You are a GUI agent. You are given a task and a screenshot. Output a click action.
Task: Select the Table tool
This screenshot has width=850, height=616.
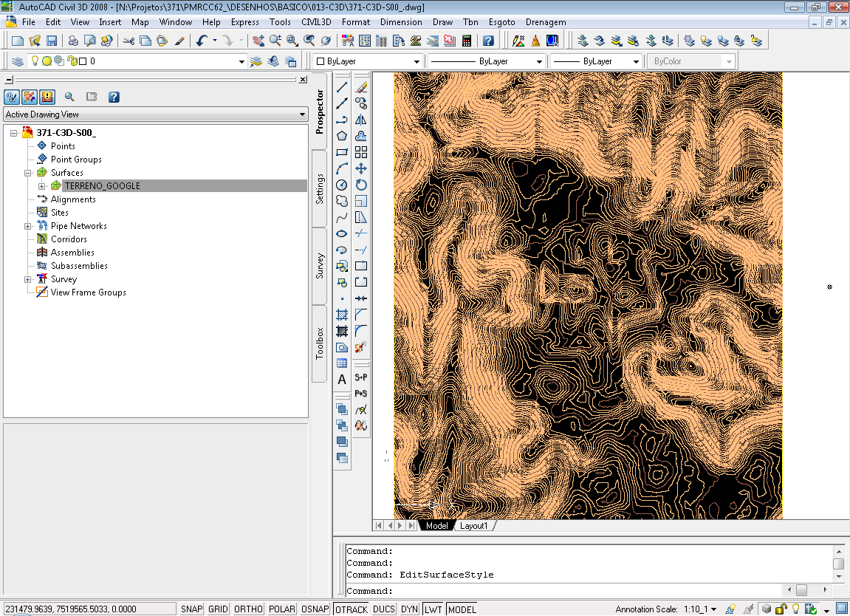point(341,363)
